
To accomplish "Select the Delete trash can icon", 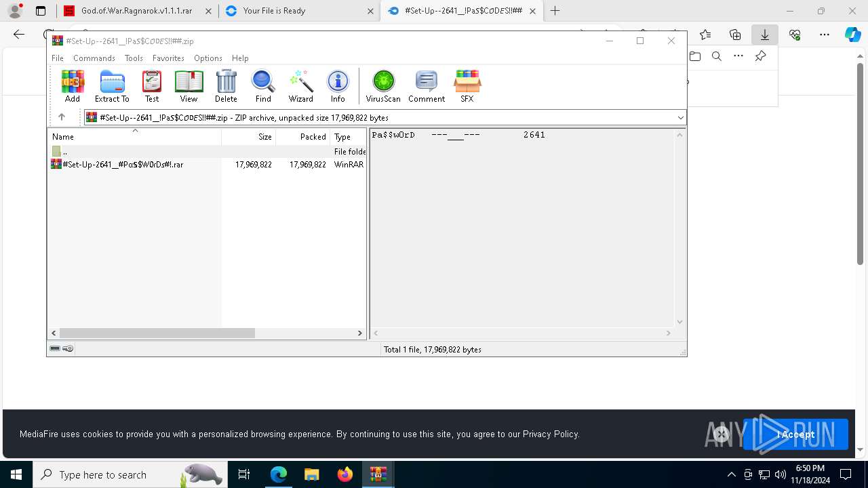I will tap(226, 86).
